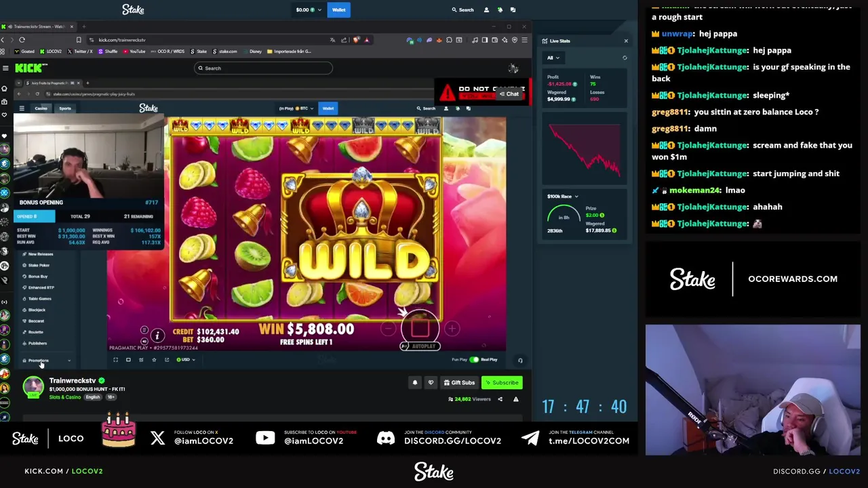The image size is (868, 488).
Task: Reset the Live Stats with refresh icon
Action: (625, 58)
